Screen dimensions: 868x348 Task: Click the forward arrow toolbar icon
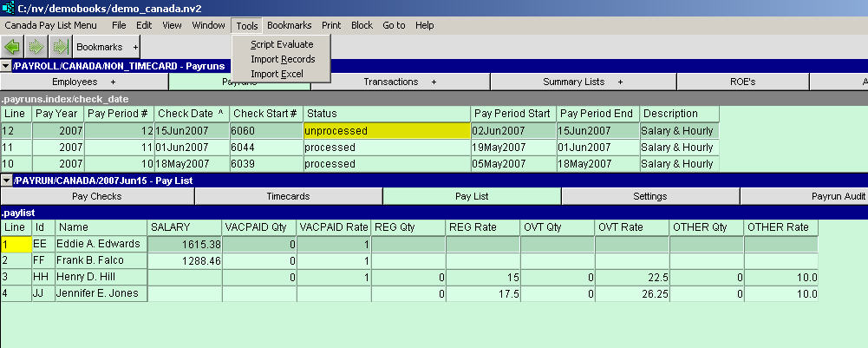(x=36, y=46)
